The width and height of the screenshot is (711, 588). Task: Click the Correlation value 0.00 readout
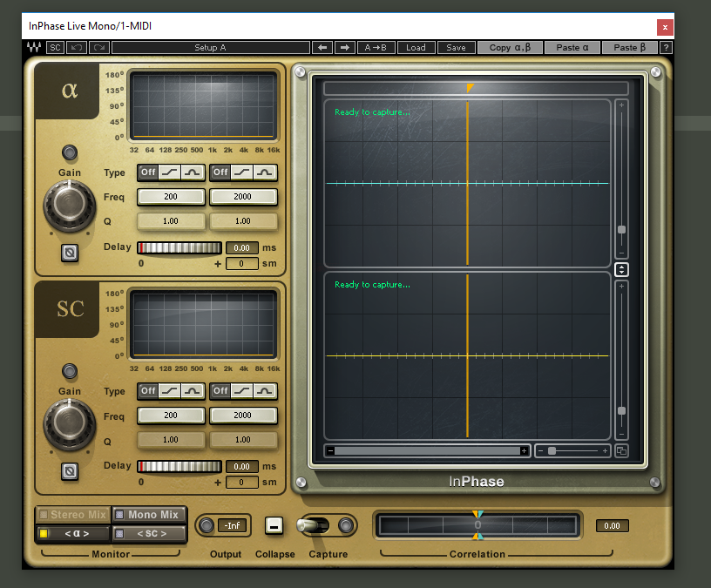pyautogui.click(x=612, y=526)
